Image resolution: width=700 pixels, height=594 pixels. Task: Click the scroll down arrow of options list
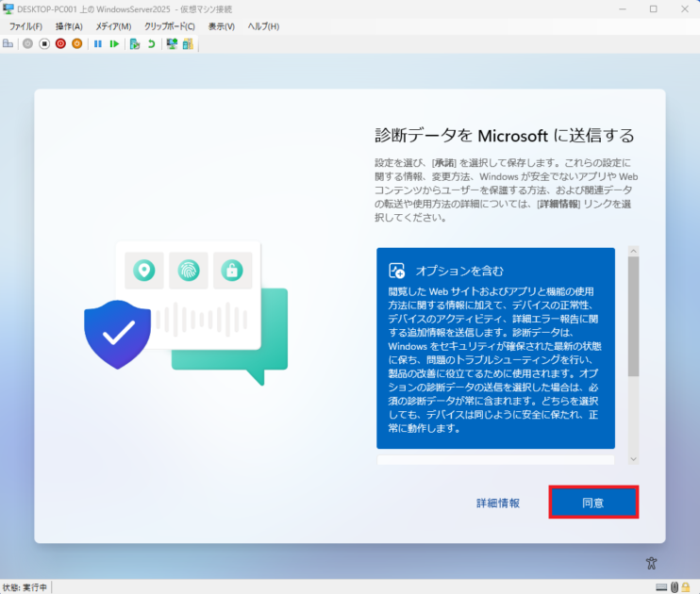pyautogui.click(x=633, y=459)
